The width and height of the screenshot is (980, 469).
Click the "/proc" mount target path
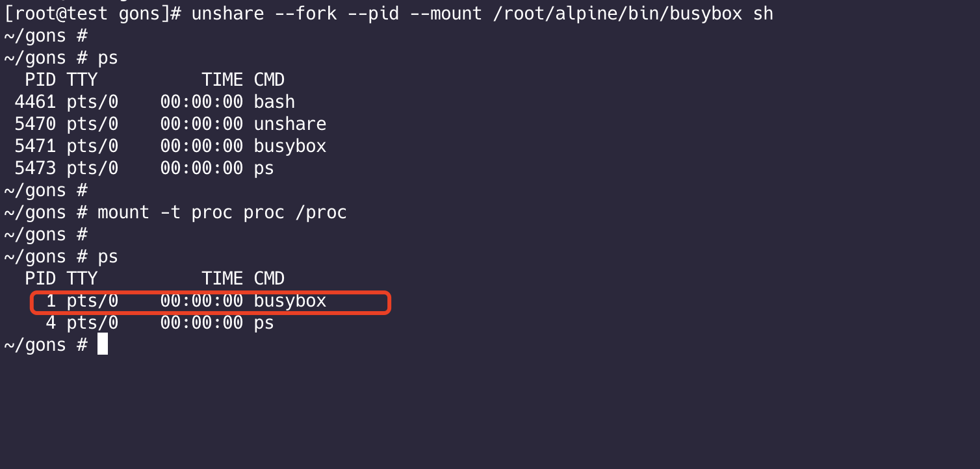click(321, 212)
